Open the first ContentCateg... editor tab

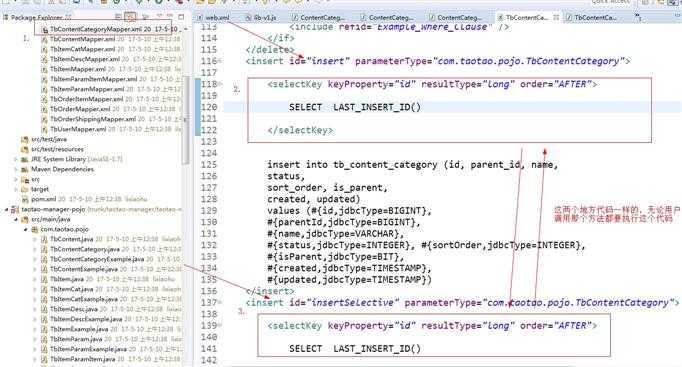pos(319,17)
